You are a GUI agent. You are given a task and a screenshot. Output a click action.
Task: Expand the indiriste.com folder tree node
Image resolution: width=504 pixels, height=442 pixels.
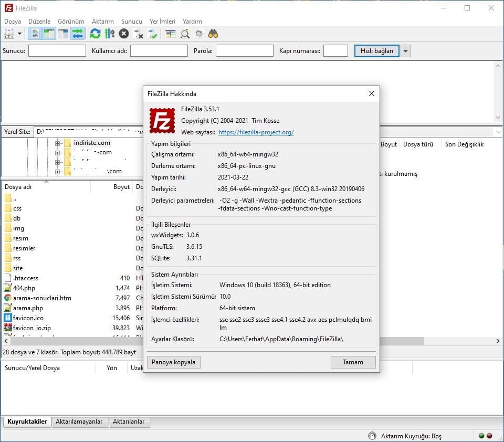(x=58, y=143)
